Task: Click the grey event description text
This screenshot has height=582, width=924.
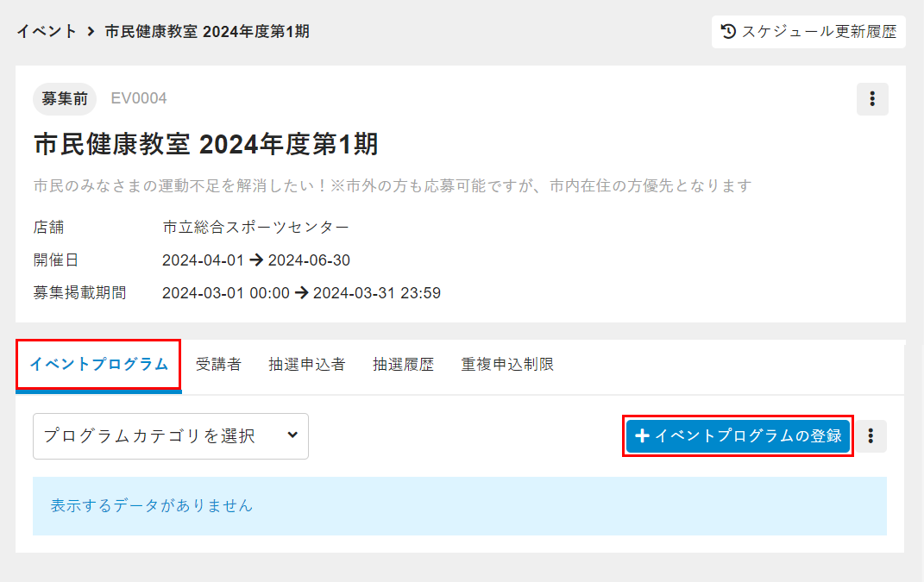Action: tap(393, 185)
